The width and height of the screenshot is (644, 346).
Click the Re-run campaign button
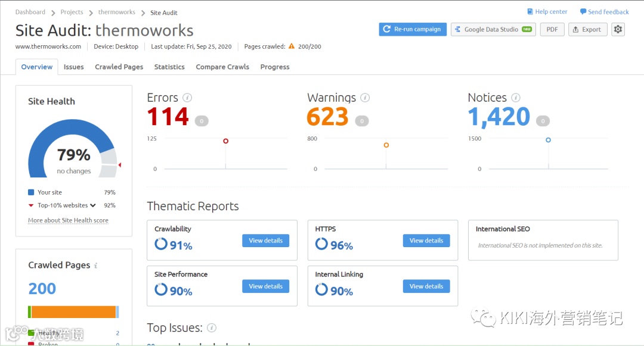(x=413, y=29)
